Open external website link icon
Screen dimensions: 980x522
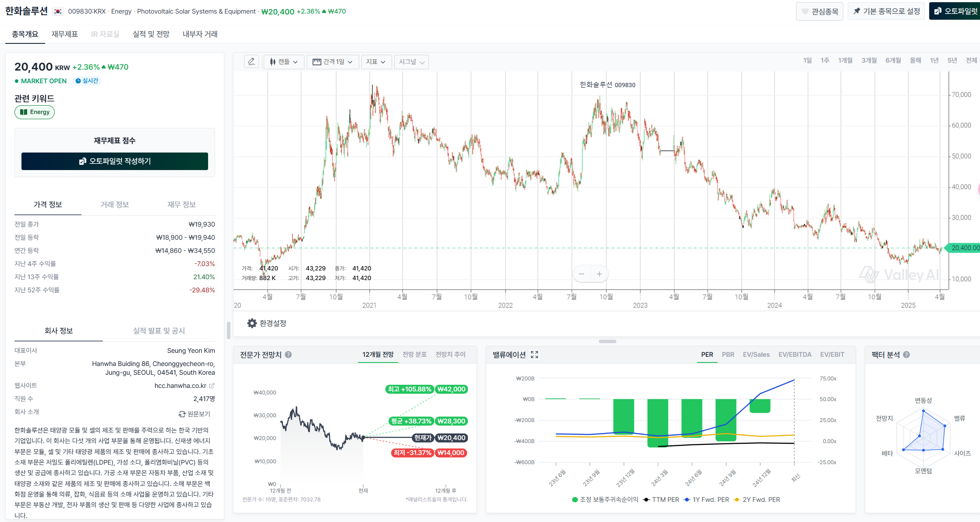click(212, 386)
